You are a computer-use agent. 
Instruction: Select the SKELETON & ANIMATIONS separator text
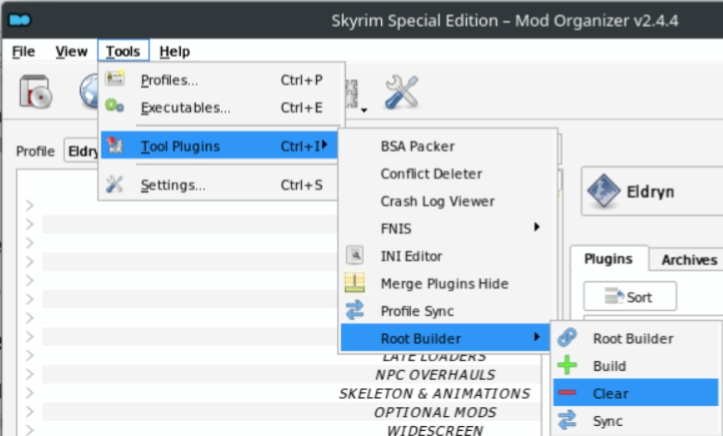pos(434,393)
